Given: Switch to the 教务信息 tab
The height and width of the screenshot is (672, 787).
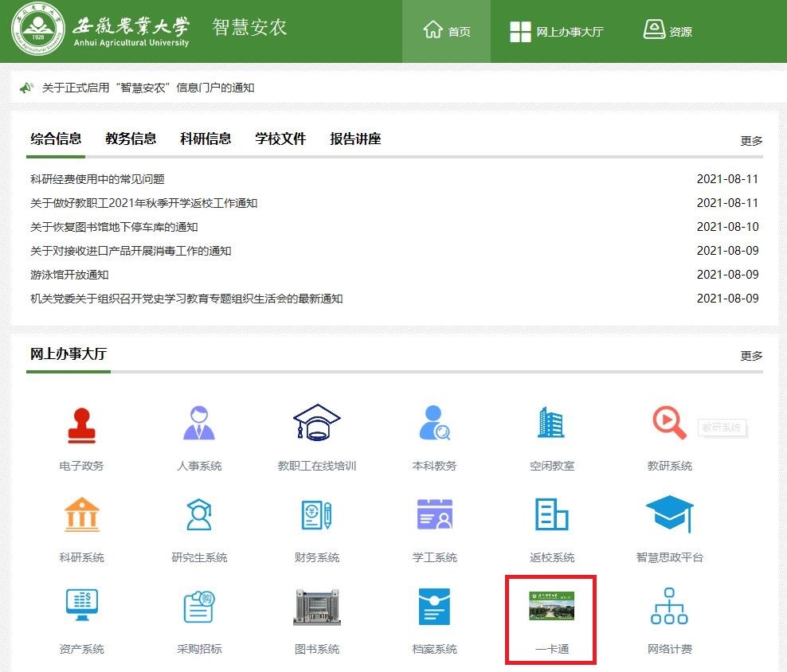Looking at the screenshot, I should (x=131, y=139).
